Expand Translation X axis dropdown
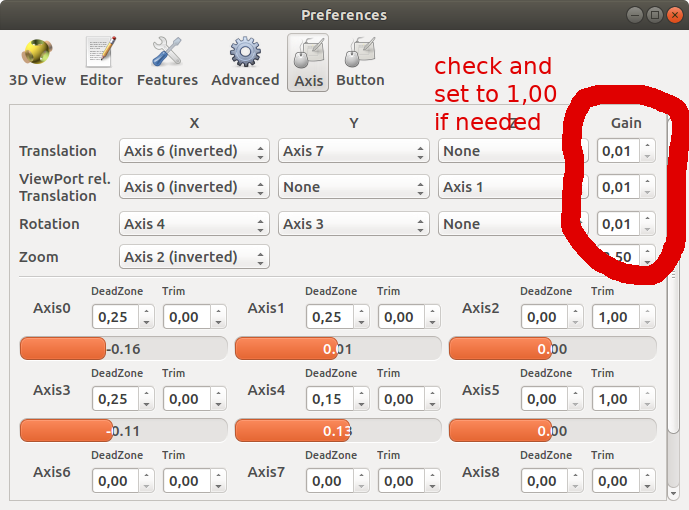The image size is (689, 510). click(194, 151)
